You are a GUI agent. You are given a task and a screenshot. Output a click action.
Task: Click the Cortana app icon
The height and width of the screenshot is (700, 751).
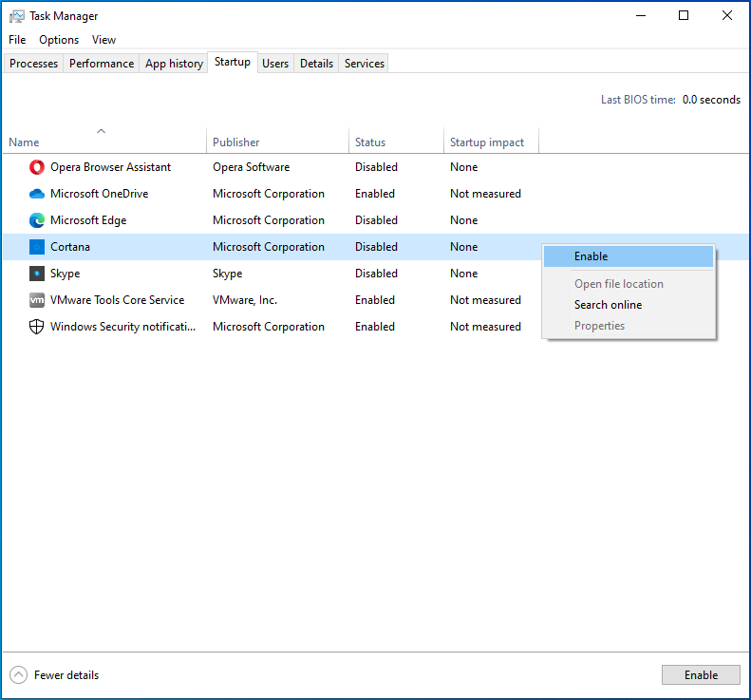pos(37,247)
